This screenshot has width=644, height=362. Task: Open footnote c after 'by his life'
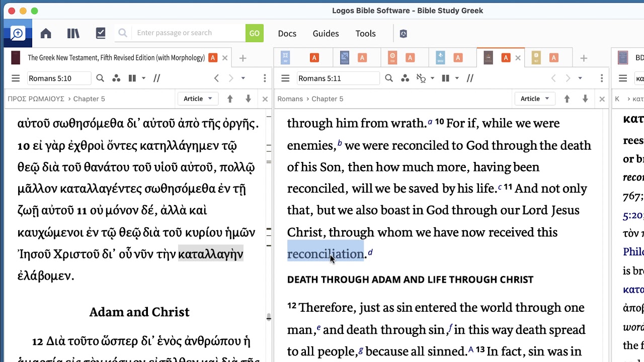[x=500, y=187]
